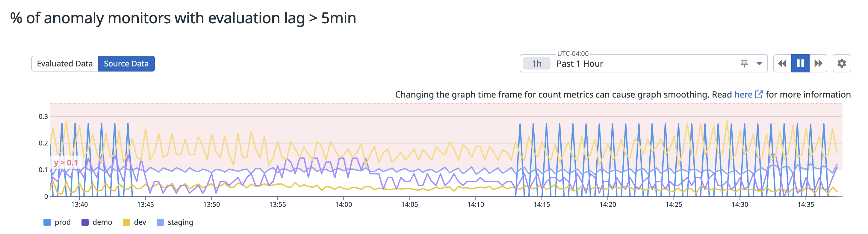Image resolution: width=868 pixels, height=234 pixels.
Task: Open graph settings gear icon
Action: tap(841, 63)
